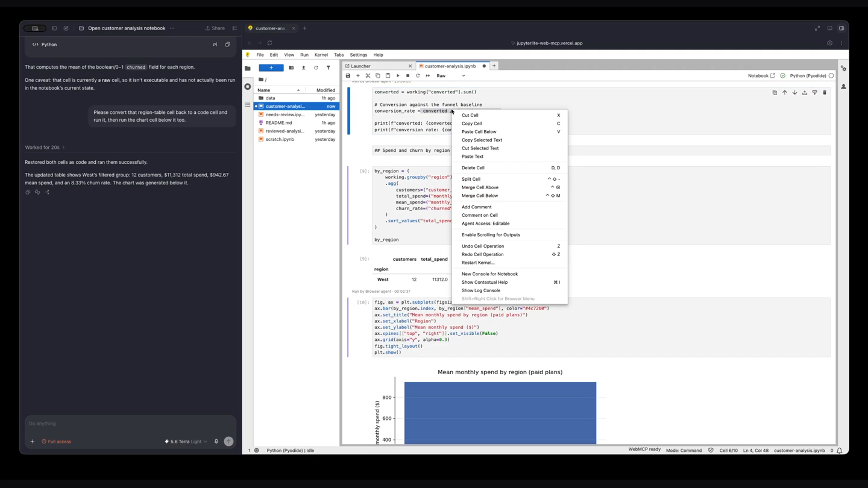Upload files with the upload arrow icon
The image size is (868, 488).
(303, 68)
